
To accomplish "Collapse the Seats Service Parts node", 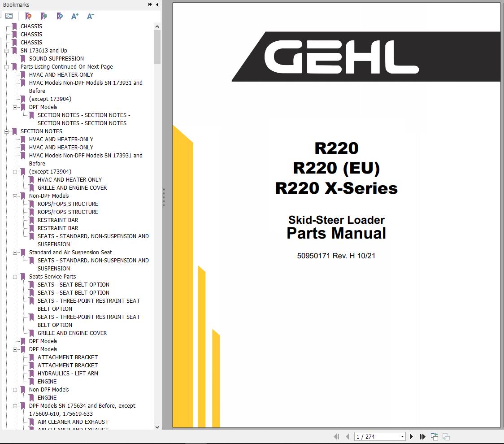I will [15, 277].
